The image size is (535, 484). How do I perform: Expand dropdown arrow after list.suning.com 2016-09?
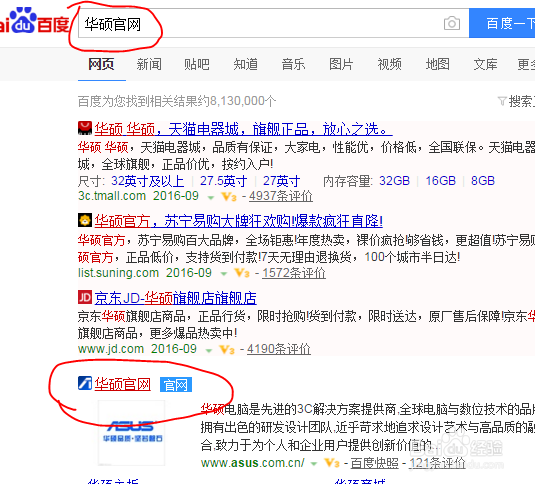223,274
